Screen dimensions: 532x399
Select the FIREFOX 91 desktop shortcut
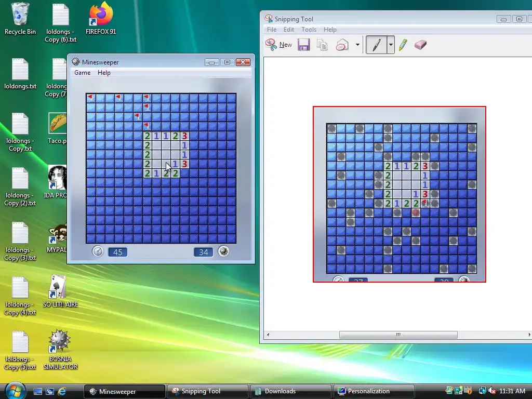(x=101, y=19)
